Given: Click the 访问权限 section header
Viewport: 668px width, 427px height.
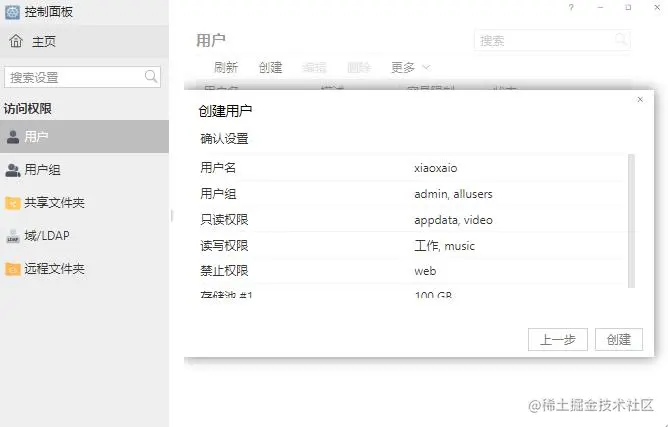Looking at the screenshot, I should pyautogui.click(x=28, y=109).
